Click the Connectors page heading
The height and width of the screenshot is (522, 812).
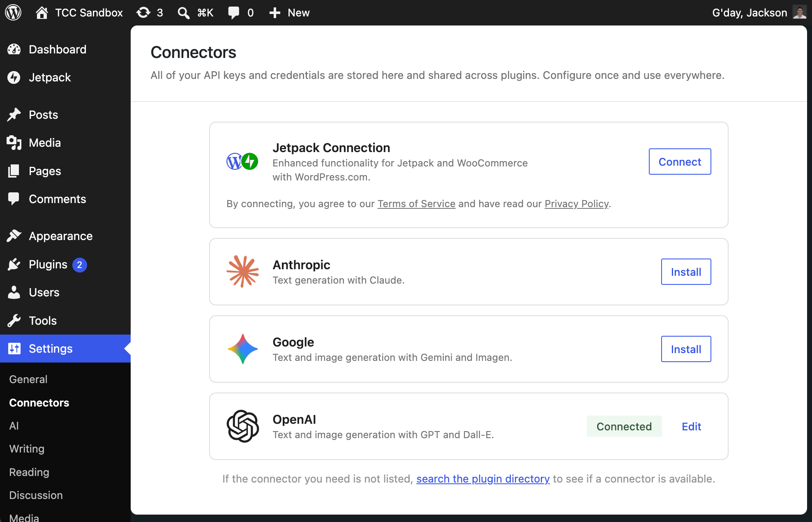193,52
